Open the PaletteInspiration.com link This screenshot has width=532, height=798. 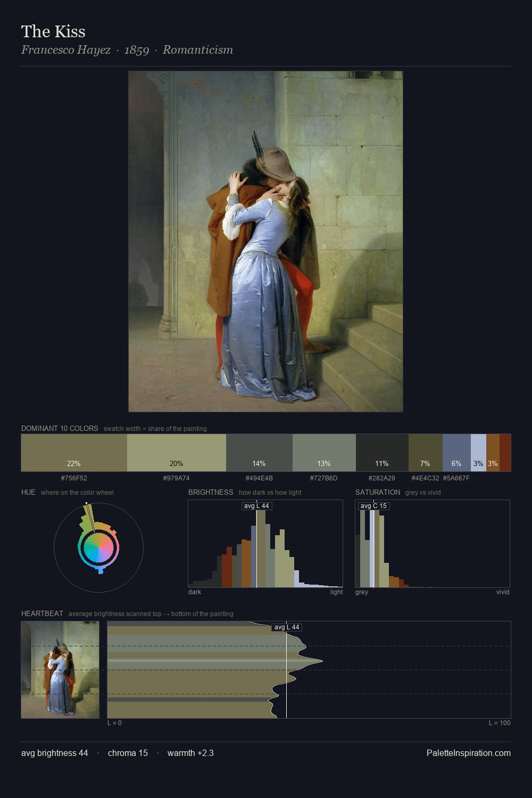coord(469,753)
